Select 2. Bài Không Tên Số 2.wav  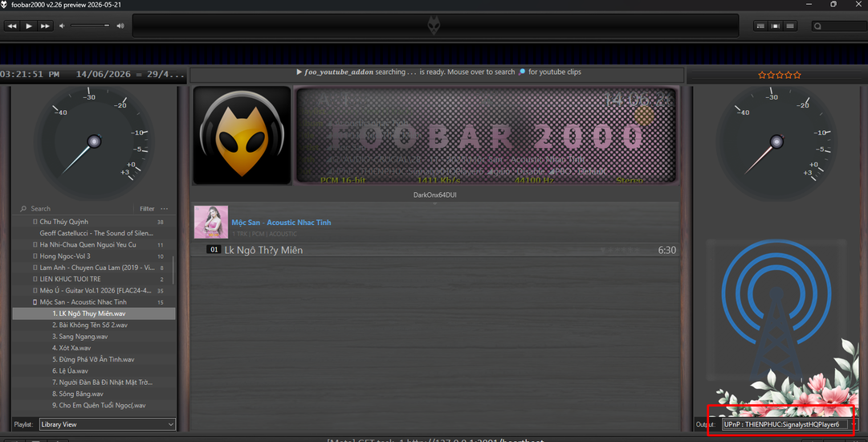(x=90, y=325)
